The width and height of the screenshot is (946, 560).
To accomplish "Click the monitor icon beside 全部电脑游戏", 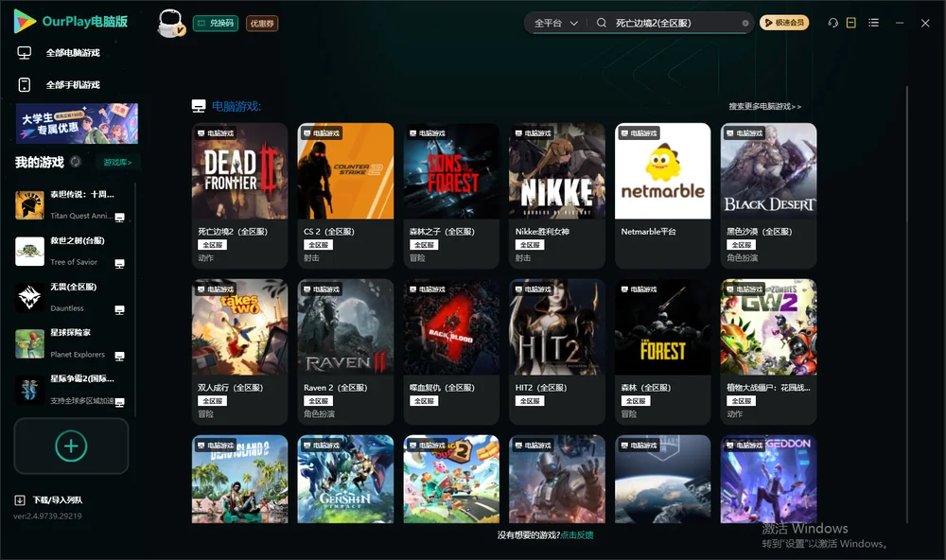I will click(25, 53).
